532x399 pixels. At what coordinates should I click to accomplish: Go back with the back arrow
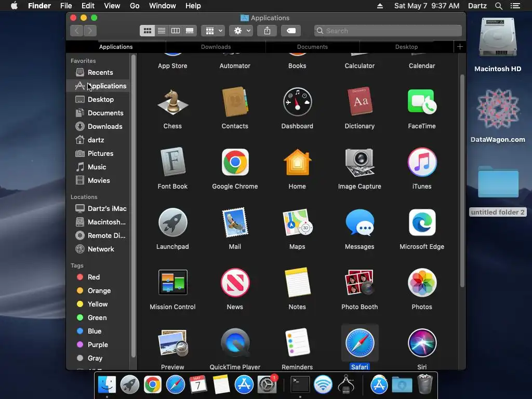tap(77, 31)
